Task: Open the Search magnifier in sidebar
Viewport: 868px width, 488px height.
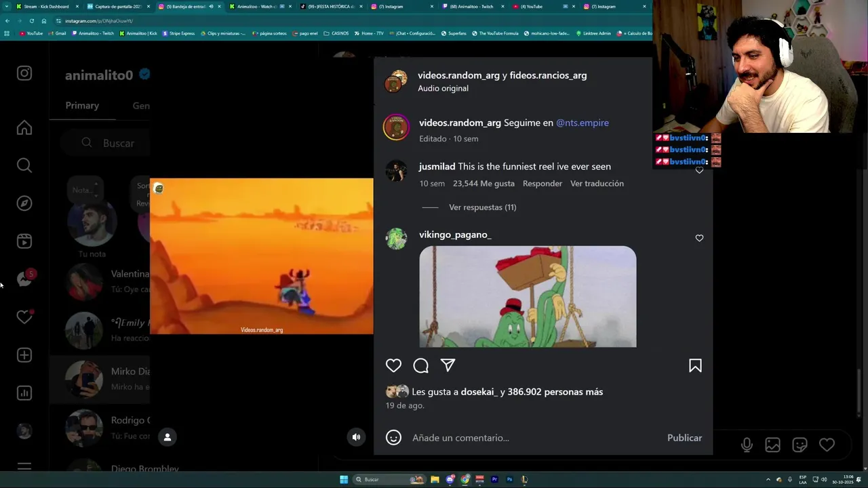Action: pos(24,165)
